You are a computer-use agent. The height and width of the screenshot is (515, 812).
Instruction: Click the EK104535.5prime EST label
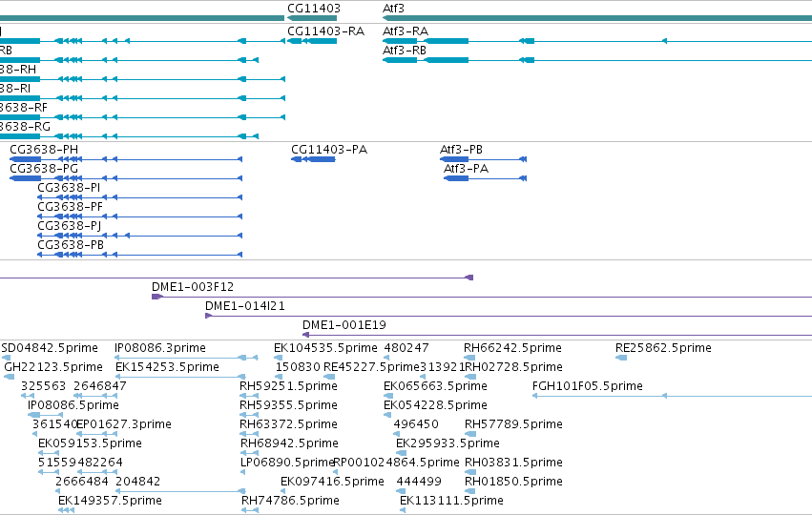tap(325, 348)
